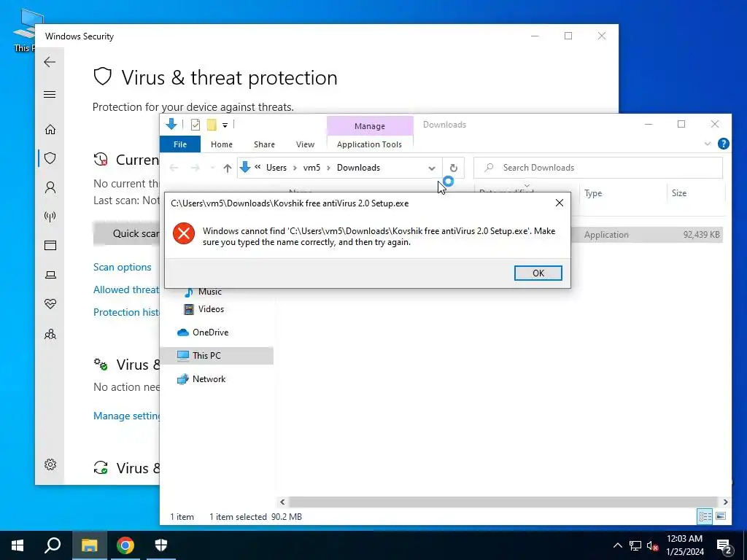Open the Home ribbon tab

click(222, 144)
